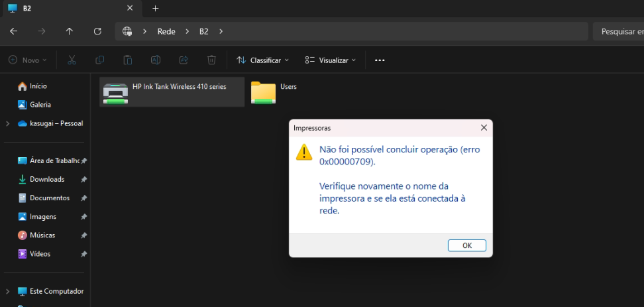Click B2 in the address breadcrumb
This screenshot has width=644, height=307.
203,32
